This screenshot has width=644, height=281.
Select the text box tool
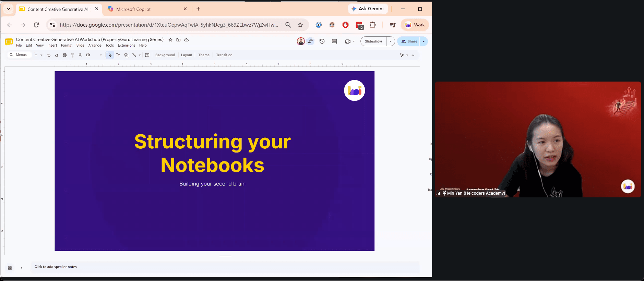(118, 55)
